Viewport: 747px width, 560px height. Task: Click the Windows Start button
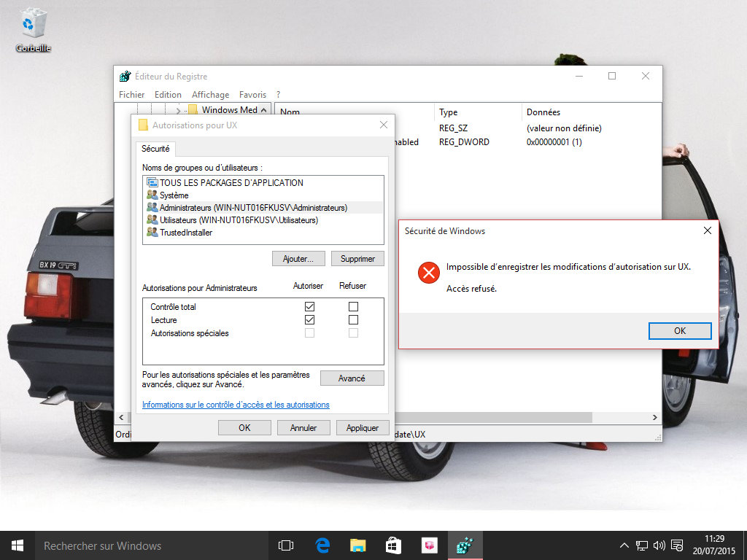tap(18, 545)
